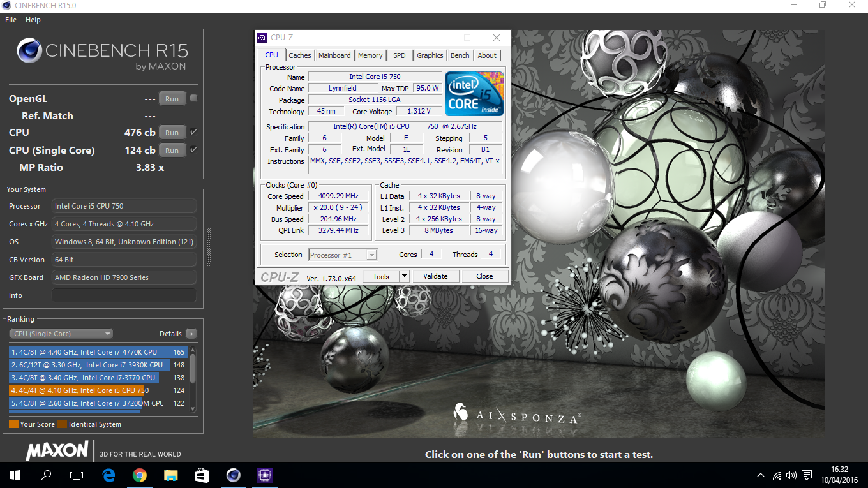Open the network status tray icon
The height and width of the screenshot is (488, 868).
[x=777, y=475]
